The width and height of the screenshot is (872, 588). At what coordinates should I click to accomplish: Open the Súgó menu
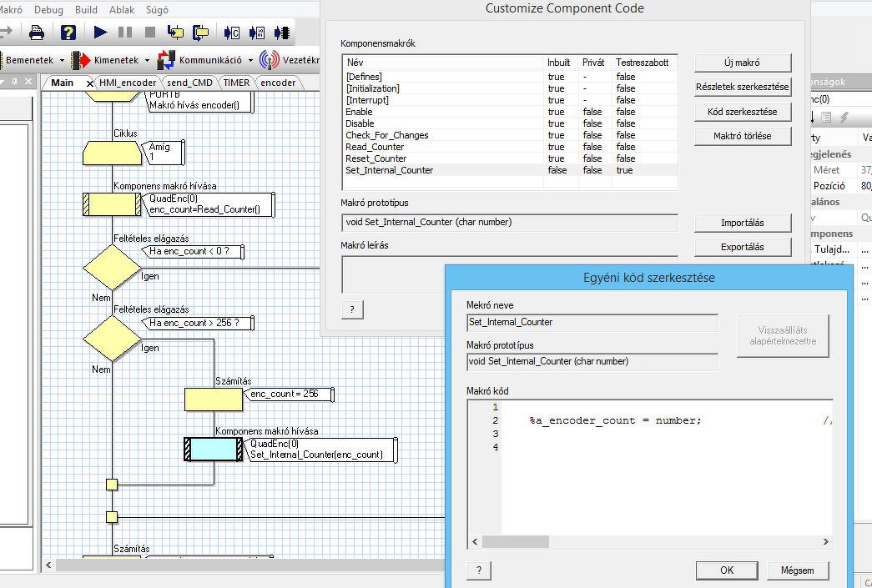click(x=157, y=10)
